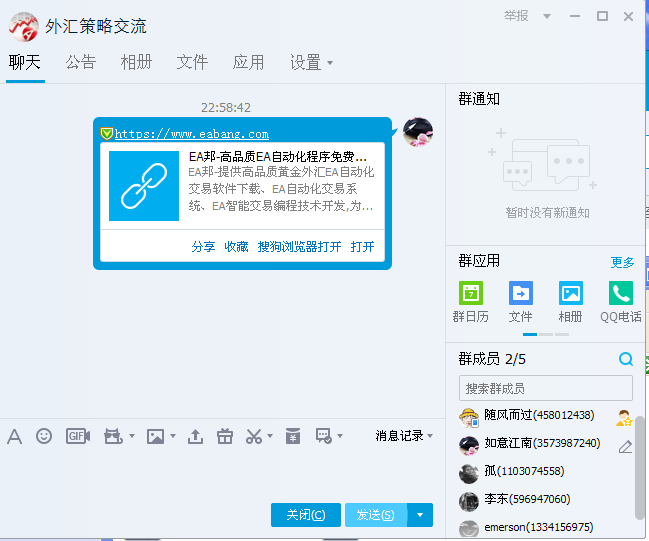Click inside the 搜索群成员 field
Image resolution: width=649 pixels, height=541 pixels.
tap(546, 388)
